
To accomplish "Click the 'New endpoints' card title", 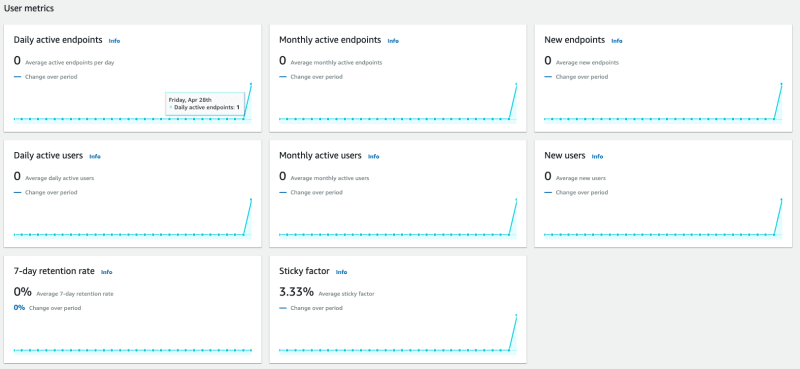I will click(x=574, y=40).
